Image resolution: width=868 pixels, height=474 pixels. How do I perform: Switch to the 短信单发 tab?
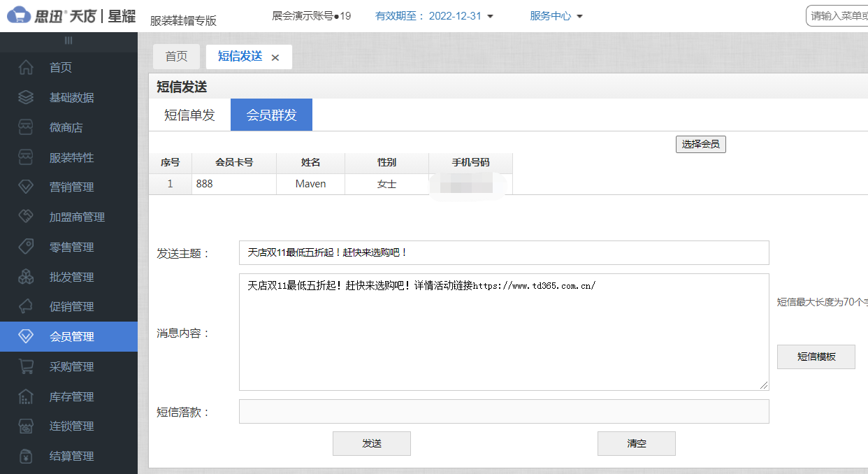pyautogui.click(x=189, y=114)
